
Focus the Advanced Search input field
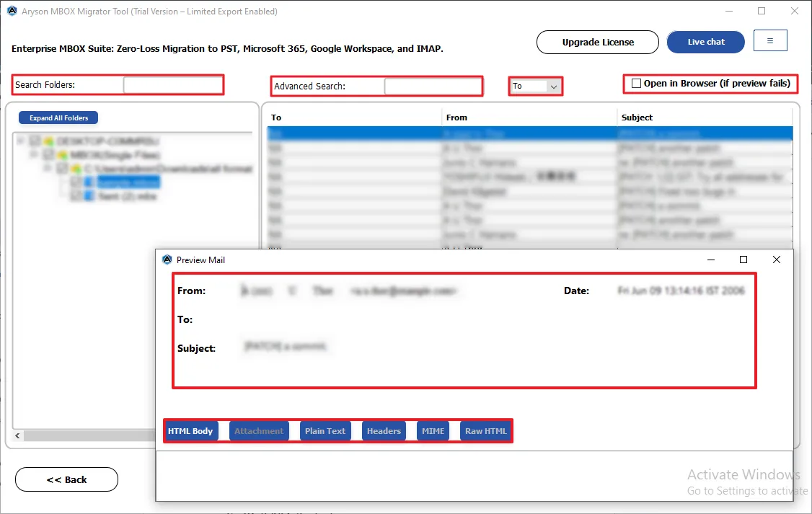coord(433,87)
